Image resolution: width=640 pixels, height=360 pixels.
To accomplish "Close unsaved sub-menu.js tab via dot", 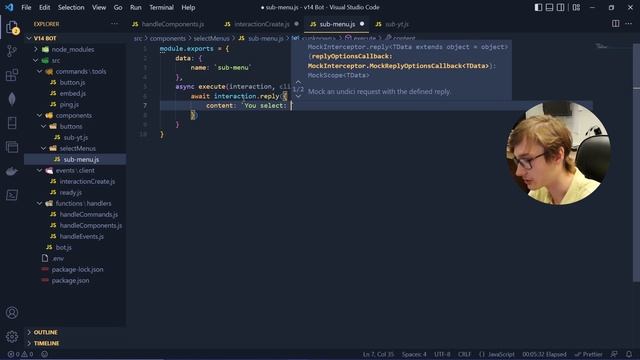I will (362, 24).
